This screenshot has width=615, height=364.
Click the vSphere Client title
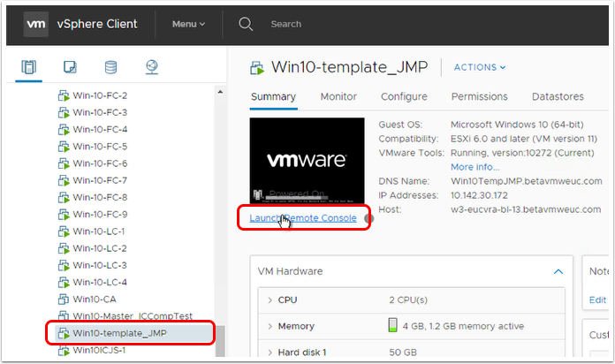click(97, 24)
